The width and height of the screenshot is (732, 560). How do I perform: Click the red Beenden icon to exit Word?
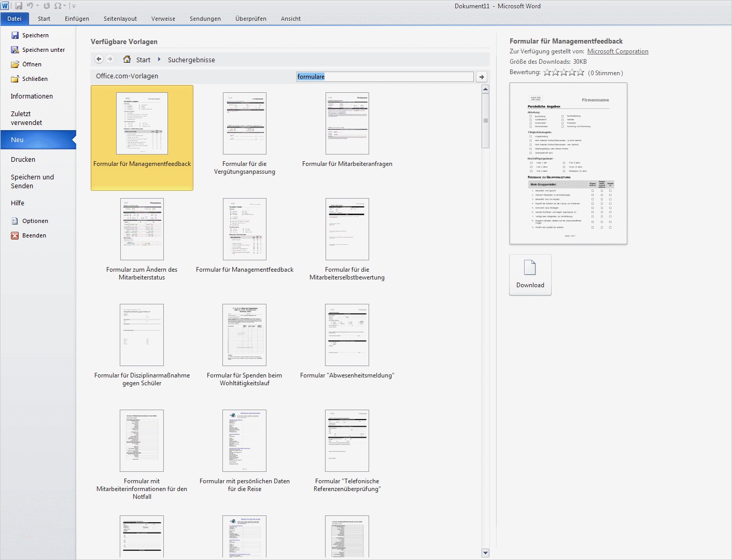pyautogui.click(x=15, y=235)
